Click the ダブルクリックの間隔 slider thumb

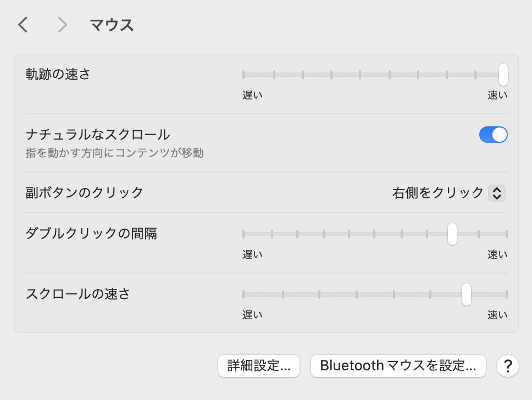452,234
